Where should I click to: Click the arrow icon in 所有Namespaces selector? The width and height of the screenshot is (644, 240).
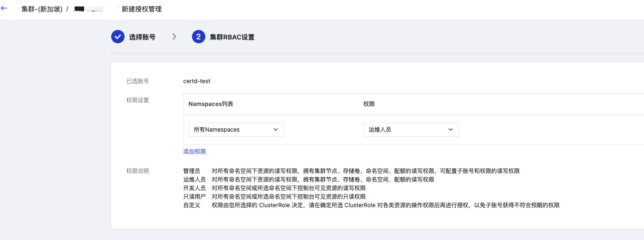275,129
